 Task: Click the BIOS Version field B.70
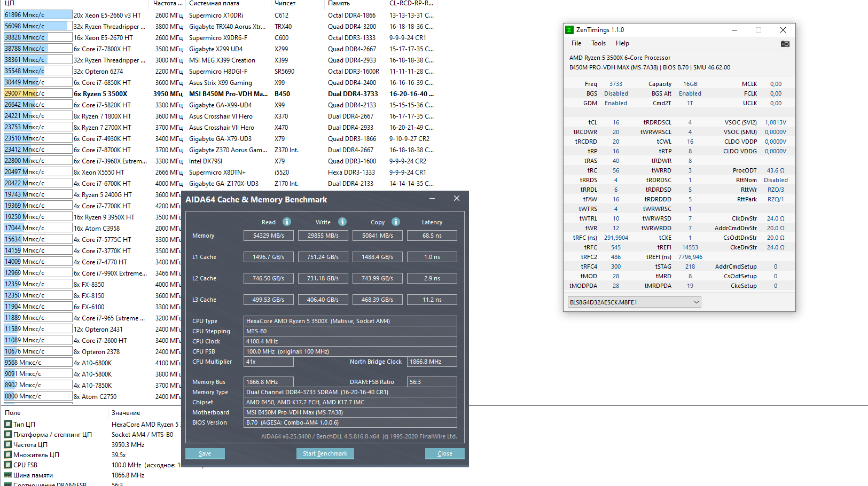[350, 422]
